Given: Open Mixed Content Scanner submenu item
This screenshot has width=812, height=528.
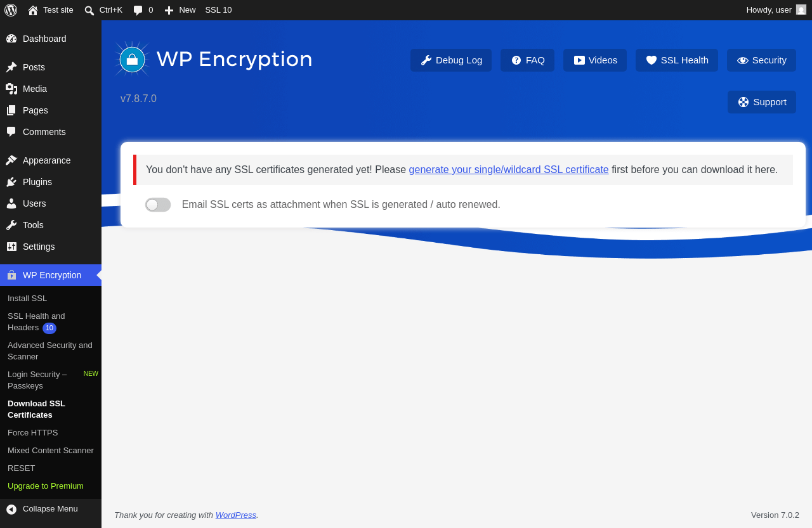Looking at the screenshot, I should click(51, 451).
